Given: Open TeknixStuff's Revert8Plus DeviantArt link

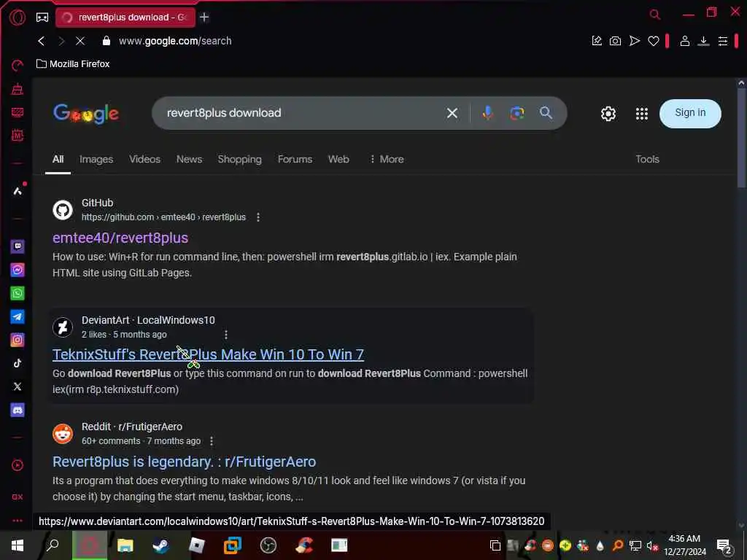Looking at the screenshot, I should tap(208, 354).
